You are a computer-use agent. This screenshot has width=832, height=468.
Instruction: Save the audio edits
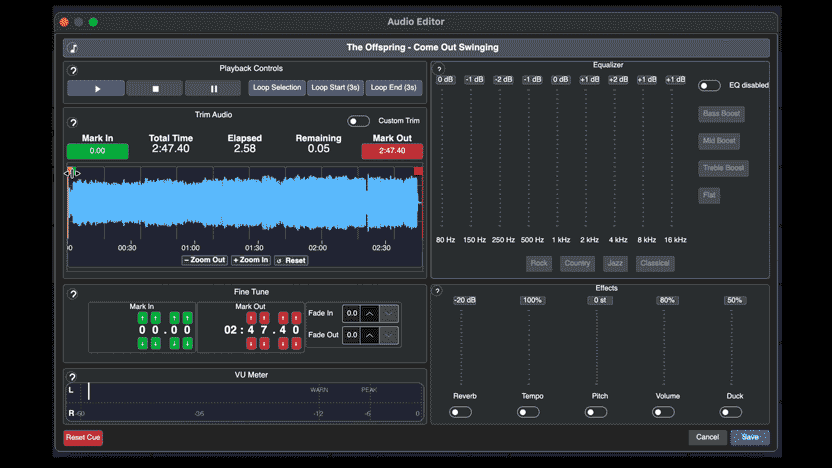pyautogui.click(x=750, y=437)
